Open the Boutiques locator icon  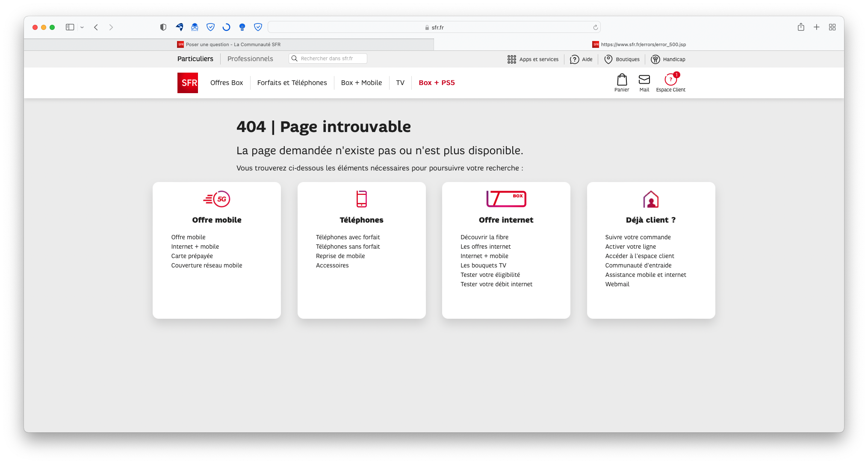click(x=608, y=59)
